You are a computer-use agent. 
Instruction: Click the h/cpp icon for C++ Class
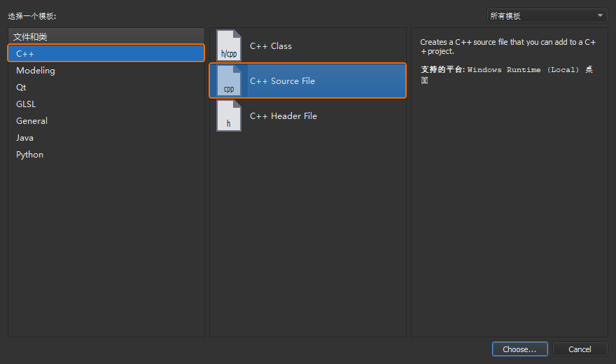[x=229, y=46]
